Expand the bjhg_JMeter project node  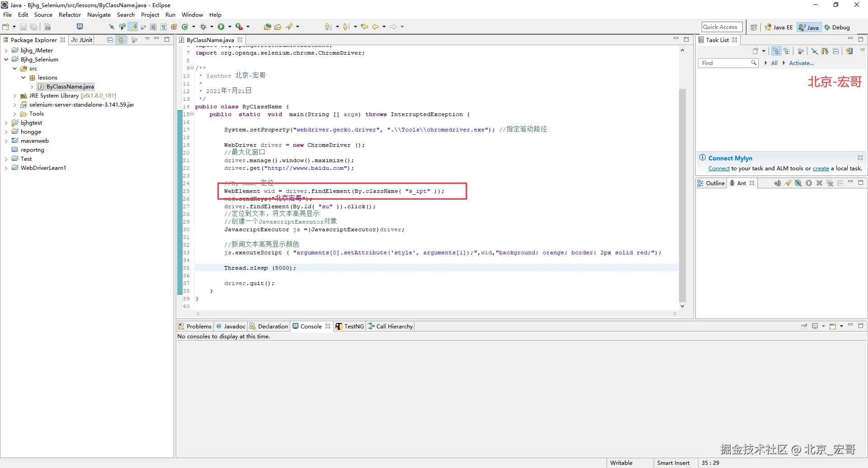(6, 51)
